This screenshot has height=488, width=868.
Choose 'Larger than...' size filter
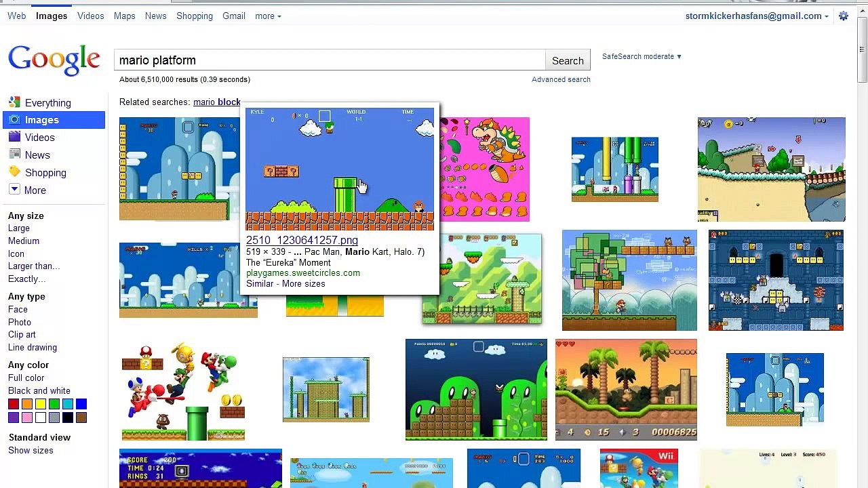[x=34, y=266]
